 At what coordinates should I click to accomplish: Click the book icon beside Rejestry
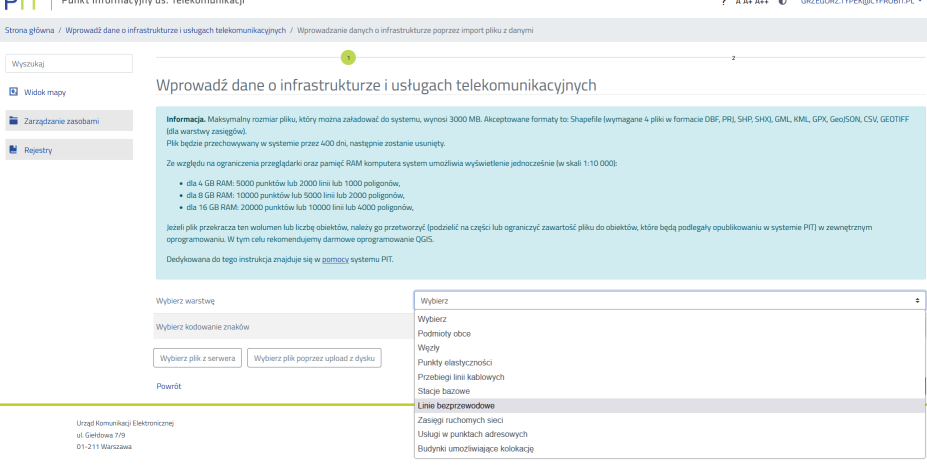click(x=14, y=150)
